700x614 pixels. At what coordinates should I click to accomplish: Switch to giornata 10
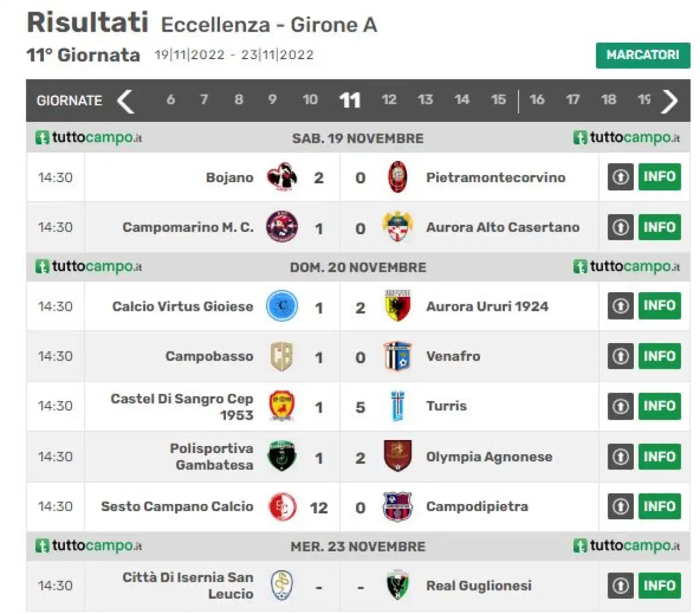tap(310, 100)
